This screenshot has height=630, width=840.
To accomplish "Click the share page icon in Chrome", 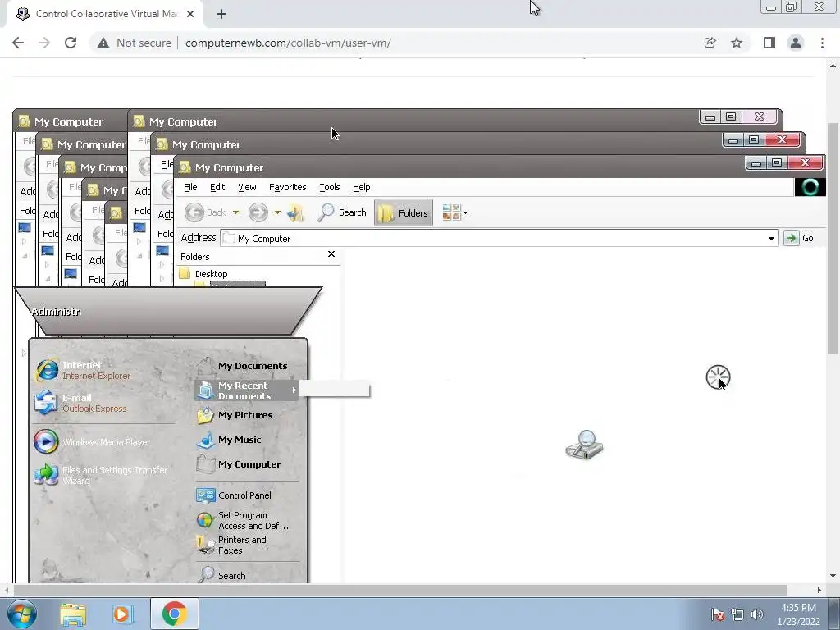I will 710,43.
